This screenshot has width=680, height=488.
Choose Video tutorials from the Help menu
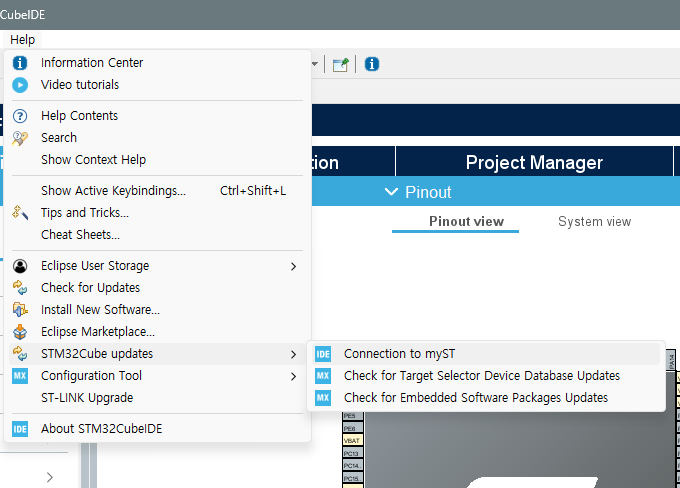(157, 85)
